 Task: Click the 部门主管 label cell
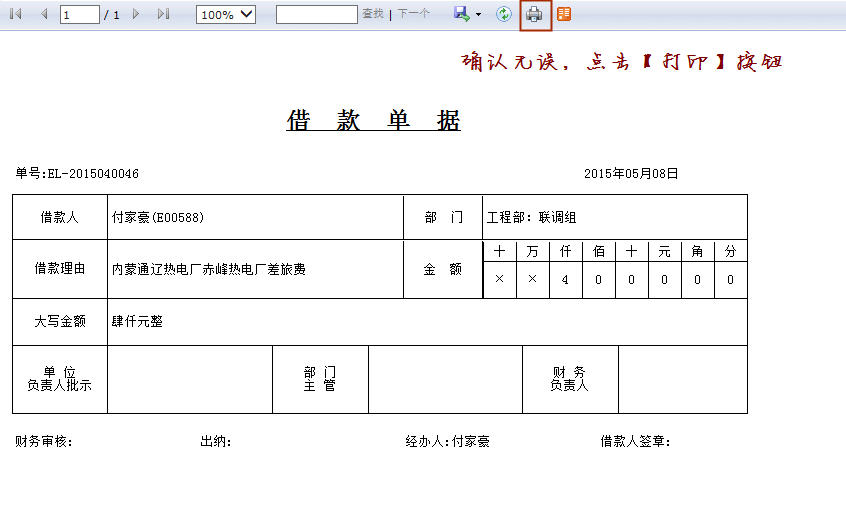click(320, 379)
